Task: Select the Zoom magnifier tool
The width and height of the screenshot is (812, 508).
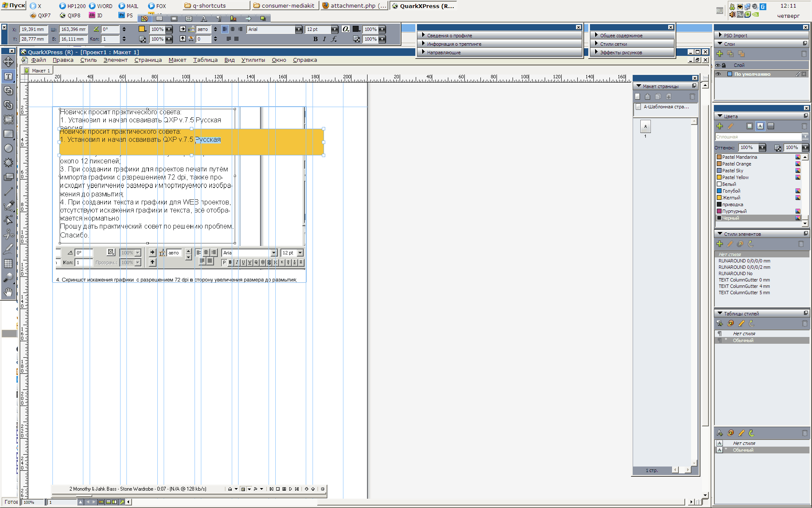Action: [x=8, y=278]
